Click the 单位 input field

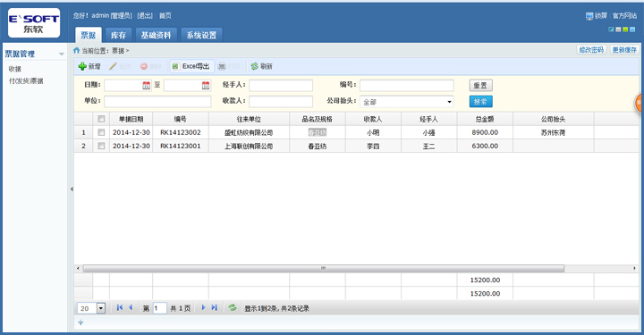(157, 101)
